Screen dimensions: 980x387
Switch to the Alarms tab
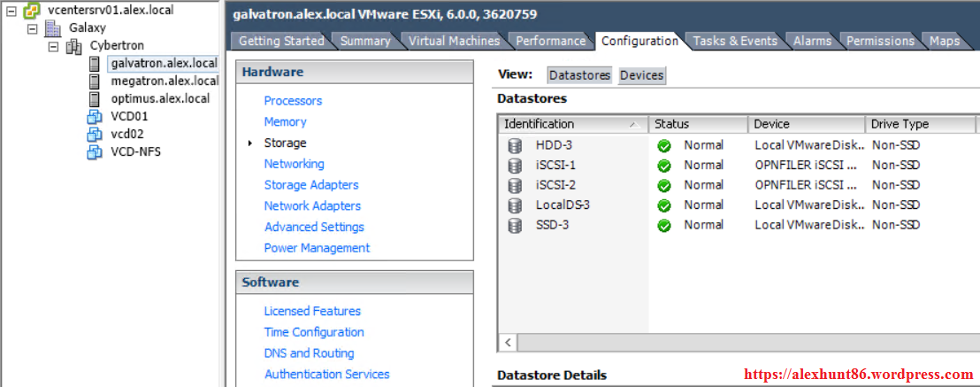pos(813,42)
